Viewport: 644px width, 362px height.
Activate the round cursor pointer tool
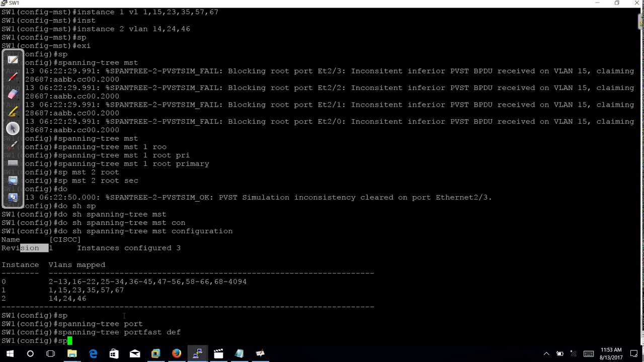pos(13,129)
